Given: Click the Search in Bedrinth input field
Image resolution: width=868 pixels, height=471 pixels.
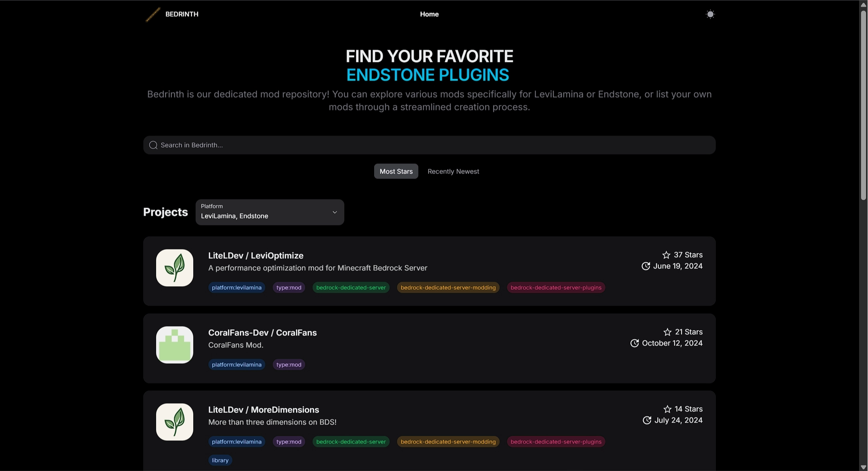Looking at the screenshot, I should [429, 145].
